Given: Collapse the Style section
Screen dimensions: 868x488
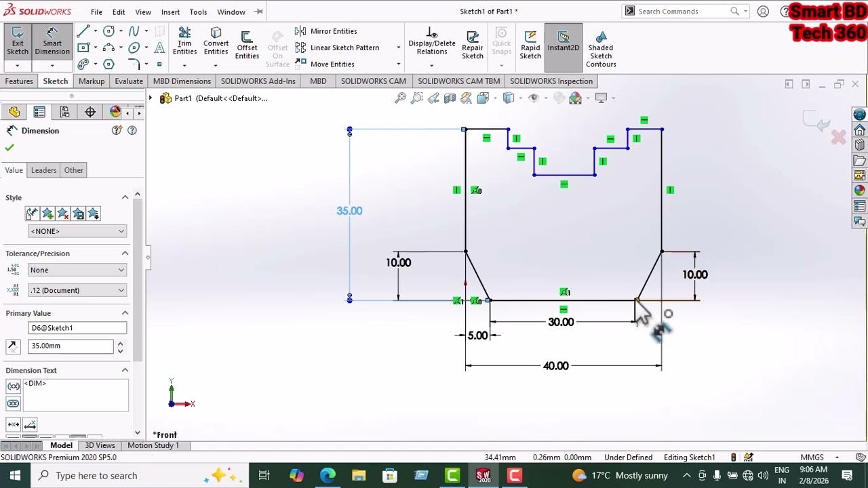Looking at the screenshot, I should [x=125, y=197].
